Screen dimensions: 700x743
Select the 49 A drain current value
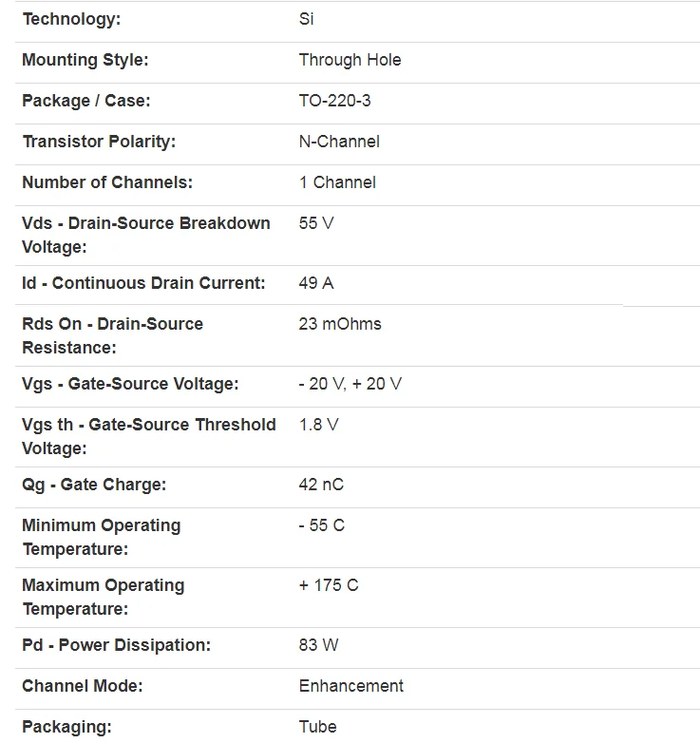click(316, 283)
